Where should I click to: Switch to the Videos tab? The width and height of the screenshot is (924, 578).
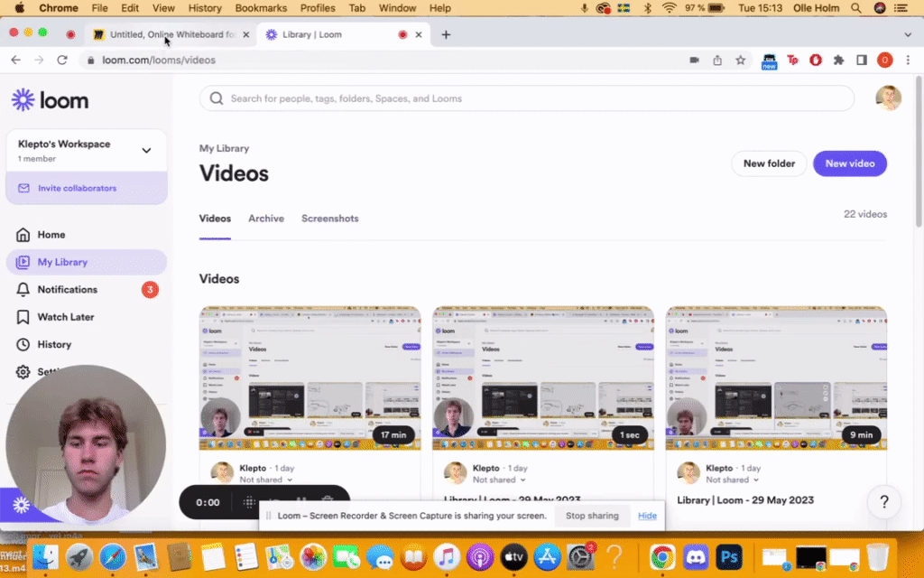tap(215, 219)
